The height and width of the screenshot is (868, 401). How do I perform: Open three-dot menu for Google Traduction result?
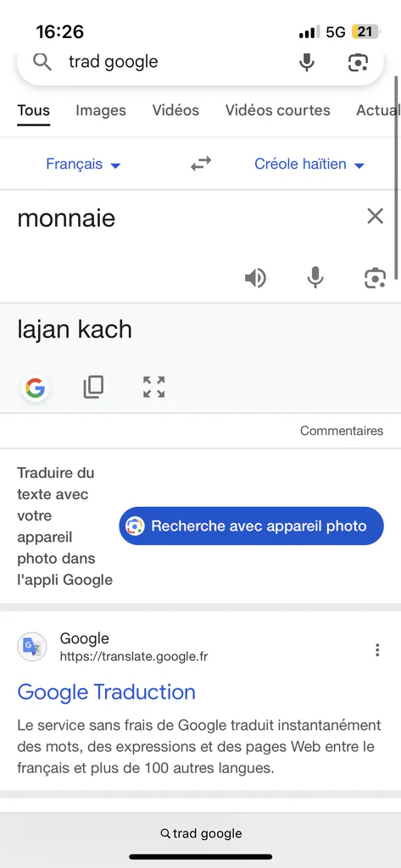377,650
